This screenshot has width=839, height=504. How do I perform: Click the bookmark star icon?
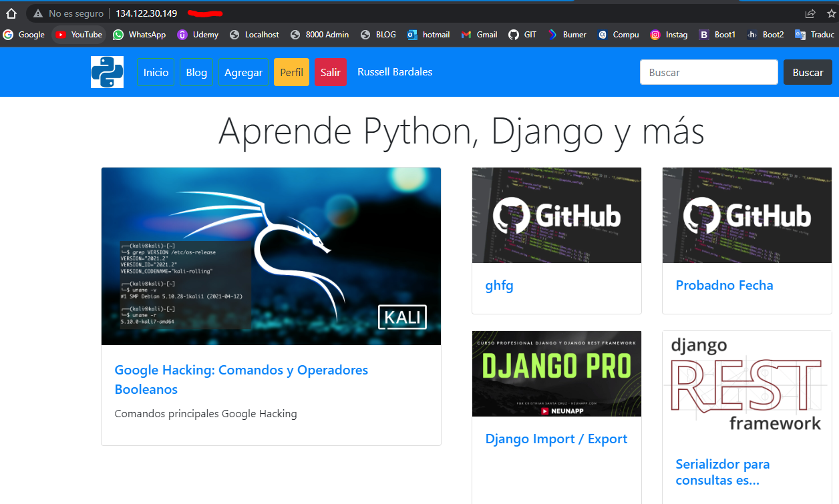tap(831, 13)
